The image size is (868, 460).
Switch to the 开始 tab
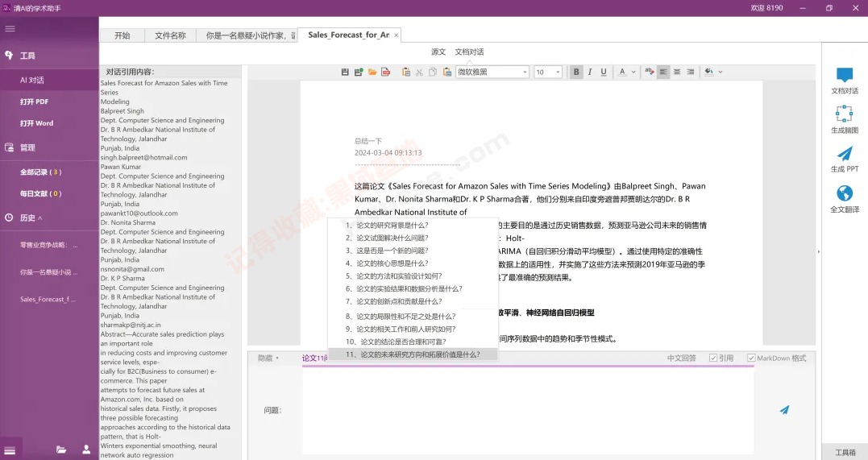pyautogui.click(x=123, y=35)
